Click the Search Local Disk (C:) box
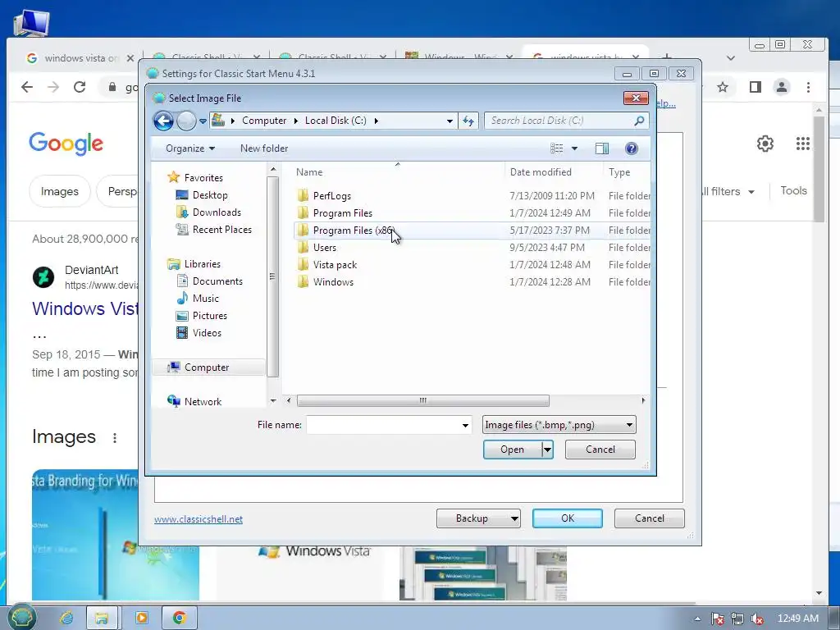 559,121
